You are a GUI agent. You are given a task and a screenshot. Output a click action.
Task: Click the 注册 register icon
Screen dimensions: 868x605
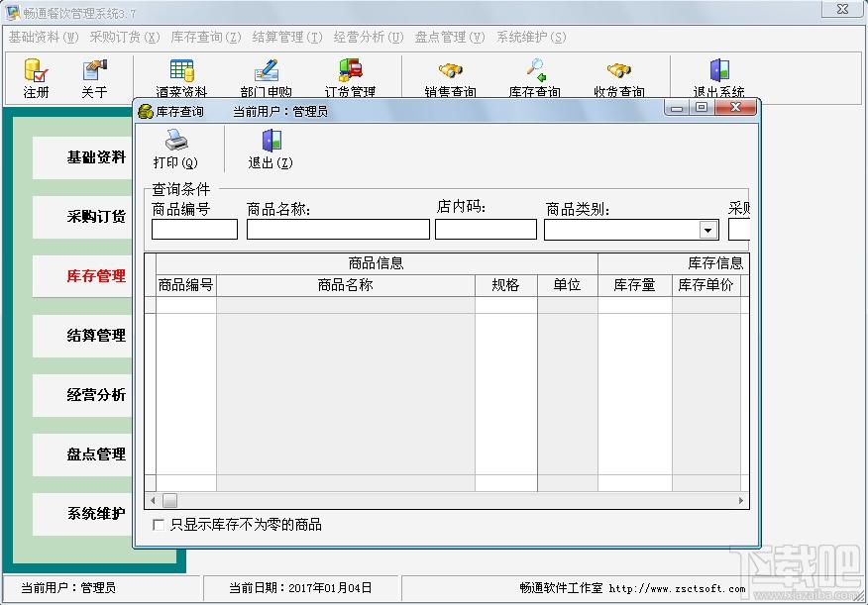coord(36,70)
